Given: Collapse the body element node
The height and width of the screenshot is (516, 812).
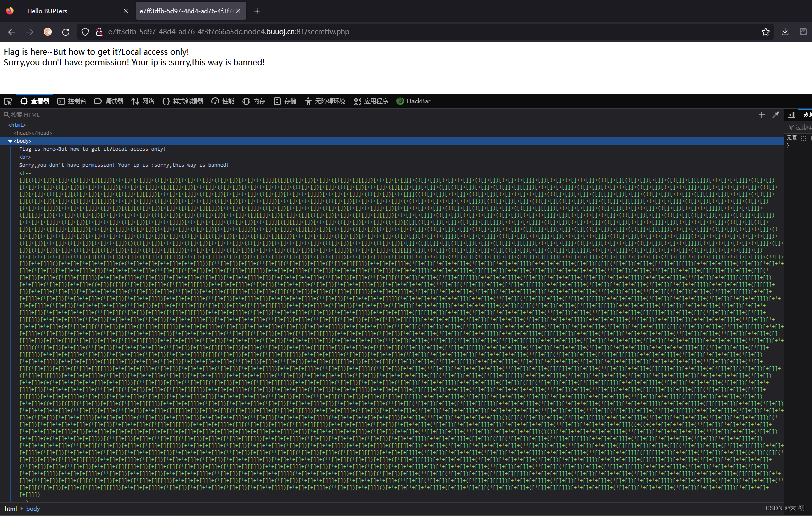Looking at the screenshot, I should click(x=10, y=141).
